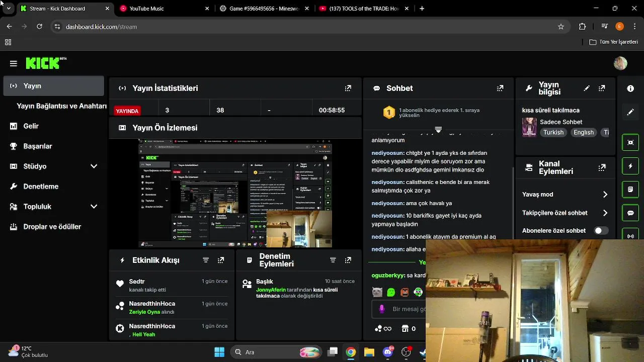Click the chat pause indicator below leaderboard
644x362 pixels.
pyautogui.click(x=438, y=130)
